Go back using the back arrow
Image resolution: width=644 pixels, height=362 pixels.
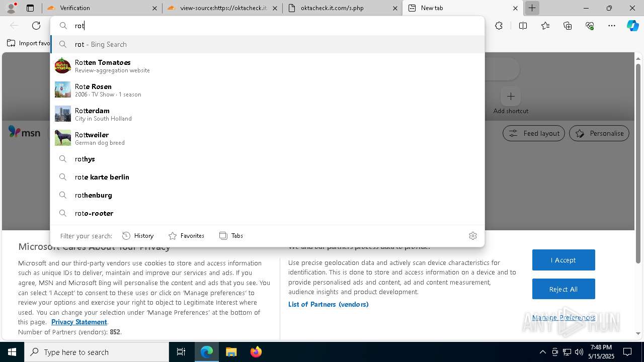(x=14, y=26)
